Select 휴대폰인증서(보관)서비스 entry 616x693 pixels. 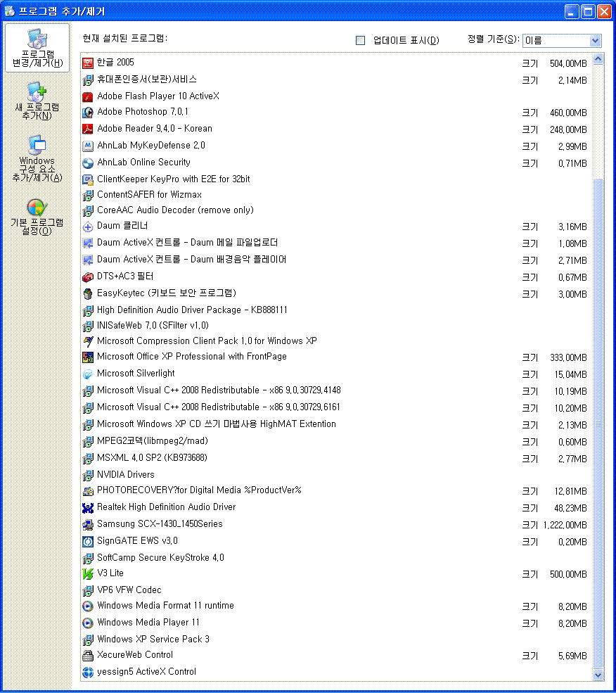336,80
